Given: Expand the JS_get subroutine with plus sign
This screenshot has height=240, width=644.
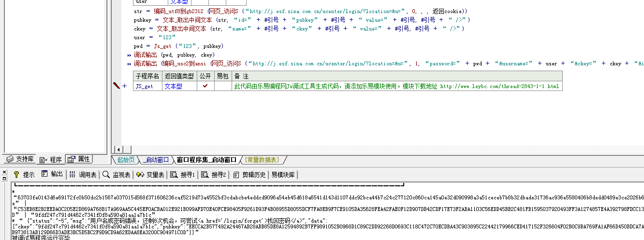Looking at the screenshot, I should pyautogui.click(x=125, y=86).
